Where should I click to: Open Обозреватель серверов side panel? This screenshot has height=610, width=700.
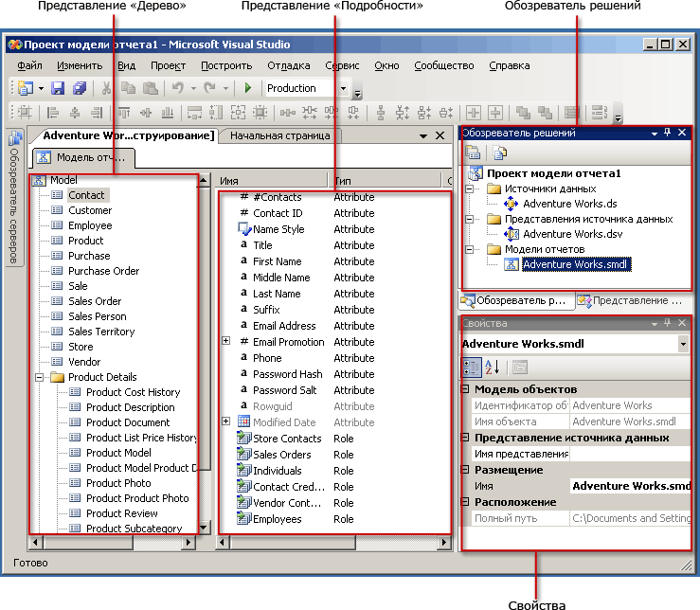tap(14, 197)
